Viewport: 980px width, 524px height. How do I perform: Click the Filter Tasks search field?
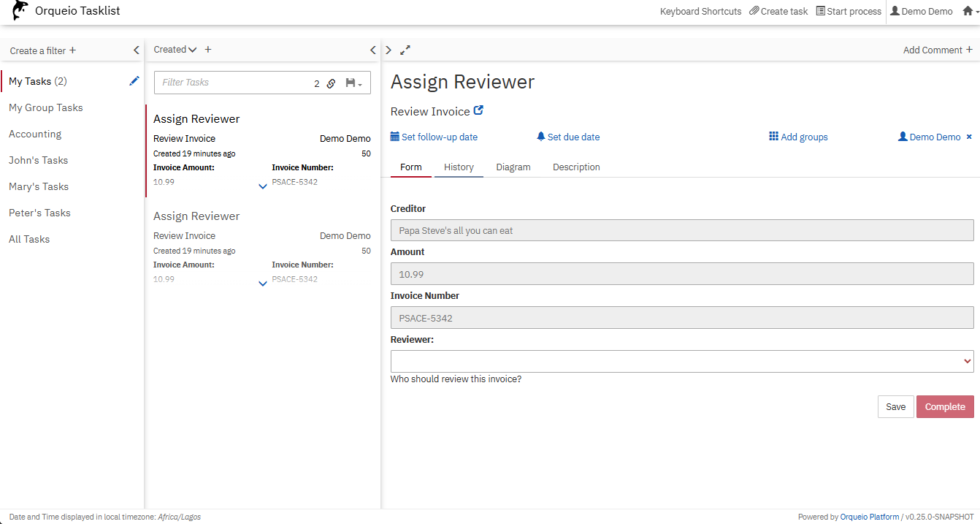[234, 83]
